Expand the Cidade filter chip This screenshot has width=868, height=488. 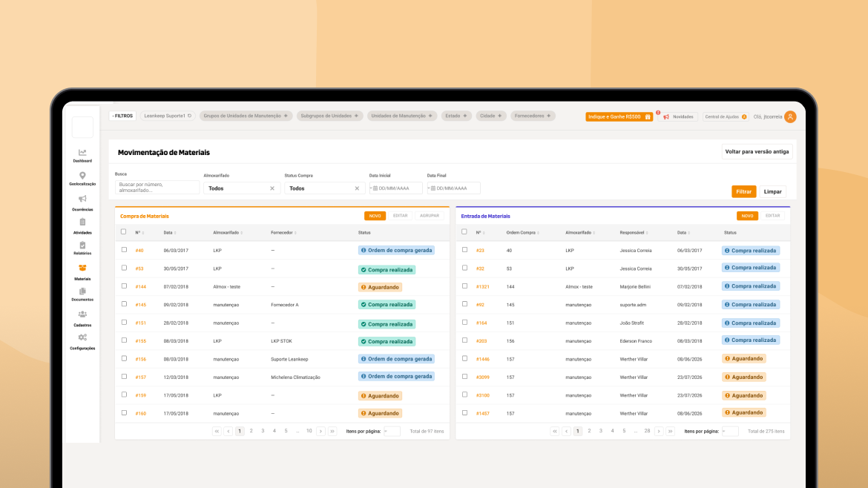tap(491, 116)
